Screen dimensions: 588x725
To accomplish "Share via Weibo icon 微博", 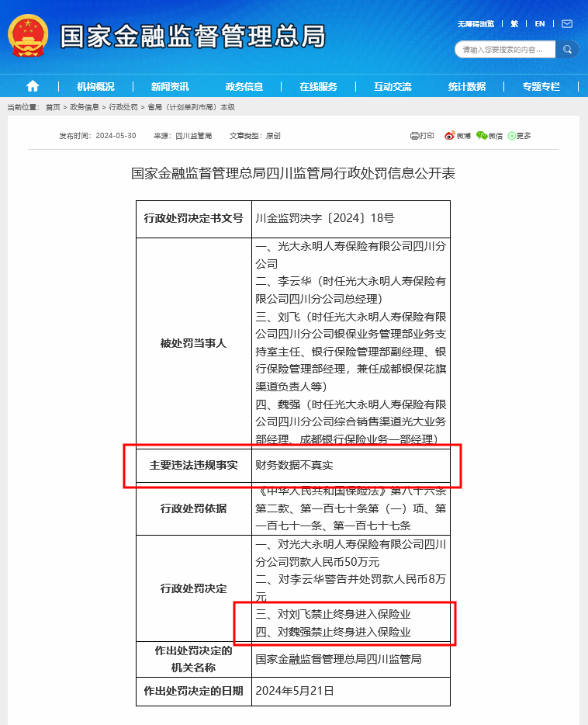I will pos(457,136).
